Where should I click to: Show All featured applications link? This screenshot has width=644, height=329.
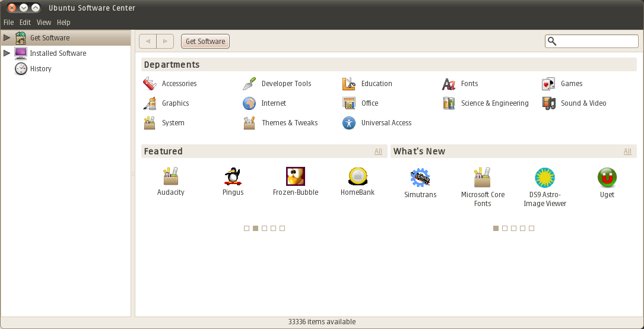pos(378,151)
